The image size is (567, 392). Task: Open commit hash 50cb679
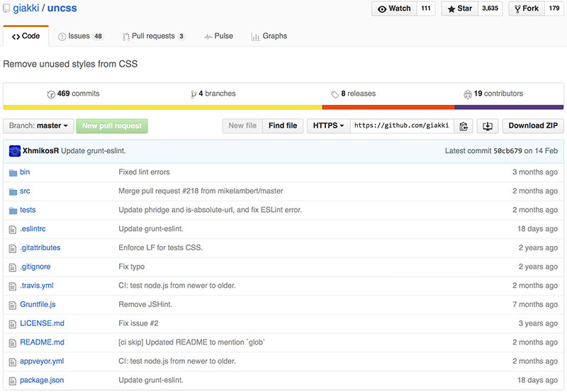pos(507,151)
